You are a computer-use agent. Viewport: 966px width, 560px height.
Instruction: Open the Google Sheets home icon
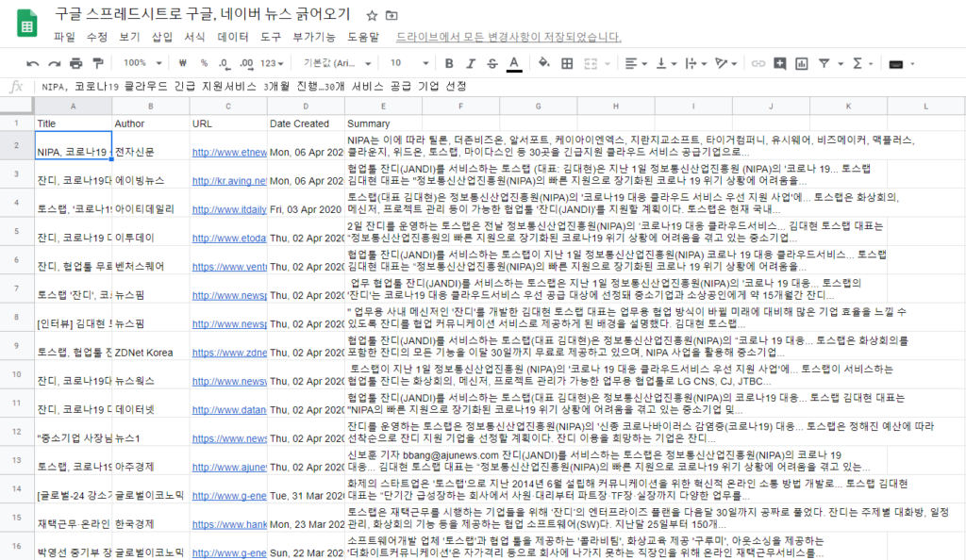[x=26, y=25]
